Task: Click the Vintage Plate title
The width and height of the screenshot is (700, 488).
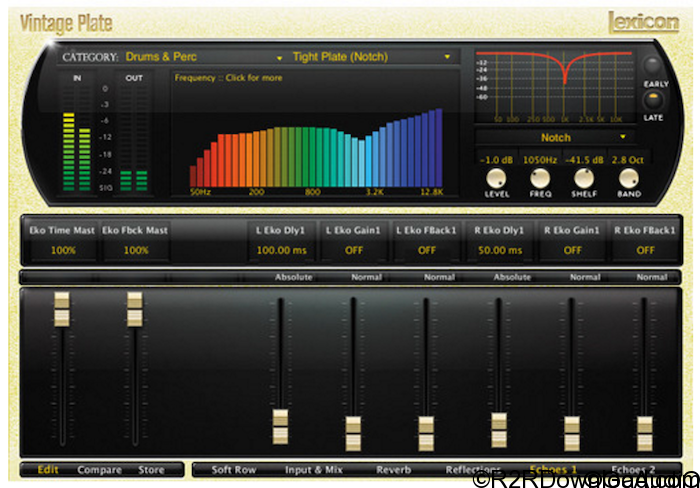Action: coord(66,24)
